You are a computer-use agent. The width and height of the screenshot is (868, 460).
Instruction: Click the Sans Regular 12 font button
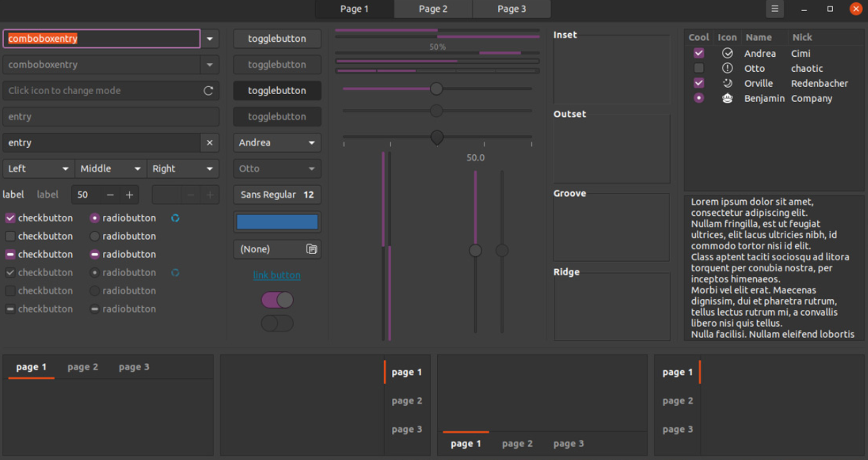(277, 195)
